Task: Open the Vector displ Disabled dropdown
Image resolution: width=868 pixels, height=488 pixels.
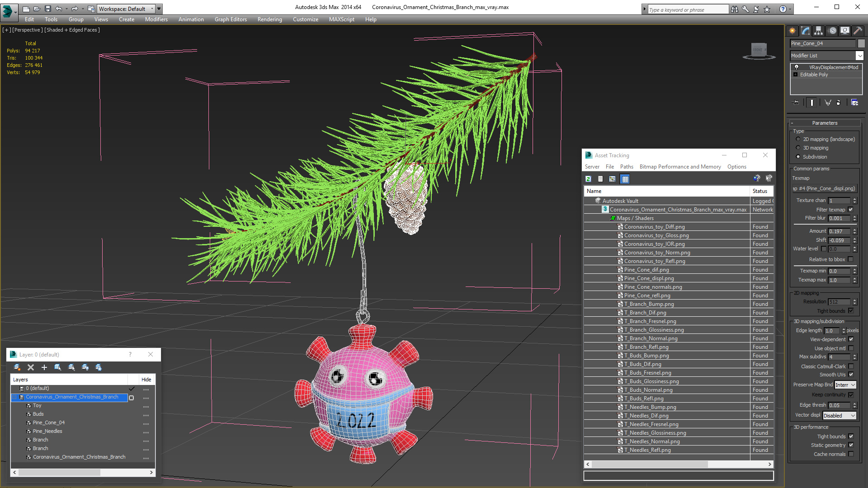Action: point(840,416)
